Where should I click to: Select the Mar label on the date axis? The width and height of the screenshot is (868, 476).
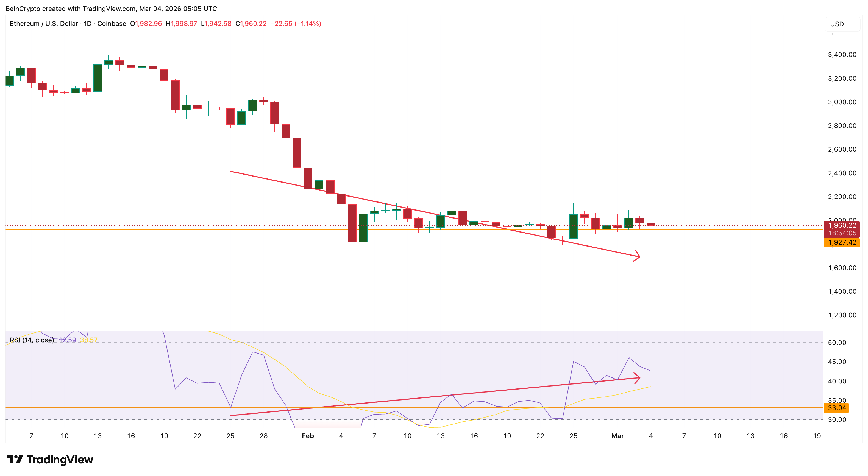point(618,436)
